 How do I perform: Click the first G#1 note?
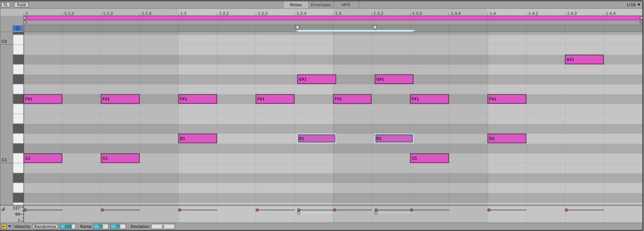(316, 79)
